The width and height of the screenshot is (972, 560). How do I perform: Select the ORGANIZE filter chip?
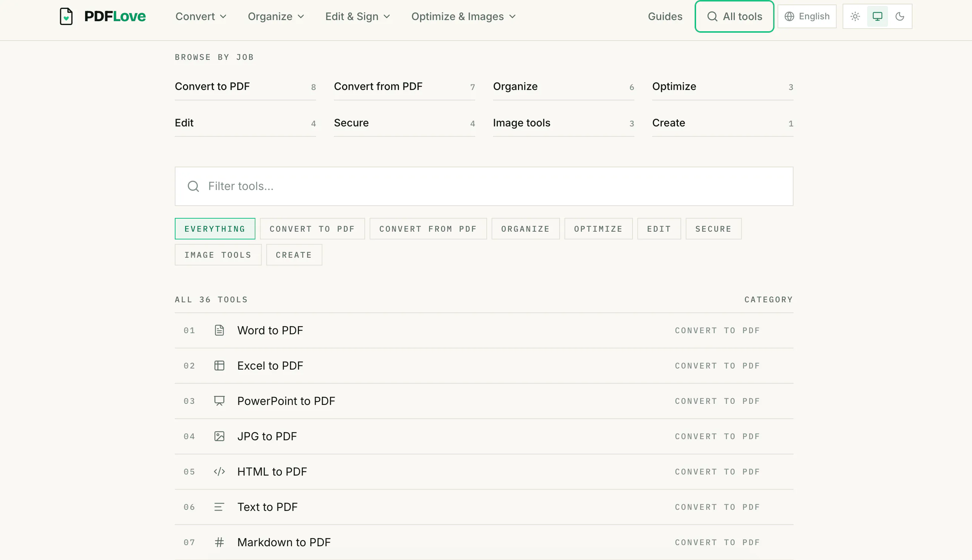[x=525, y=229]
